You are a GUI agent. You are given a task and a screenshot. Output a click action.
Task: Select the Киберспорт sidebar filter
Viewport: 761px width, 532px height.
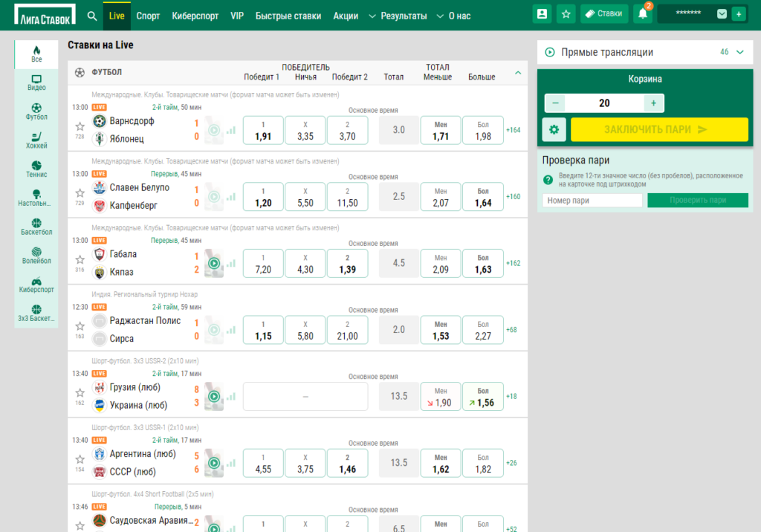pyautogui.click(x=36, y=285)
